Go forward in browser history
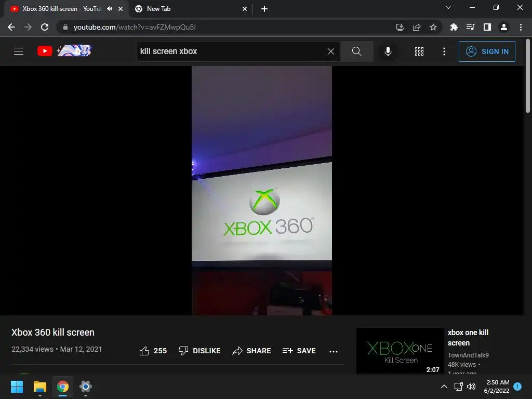The image size is (532, 399). tap(28, 27)
